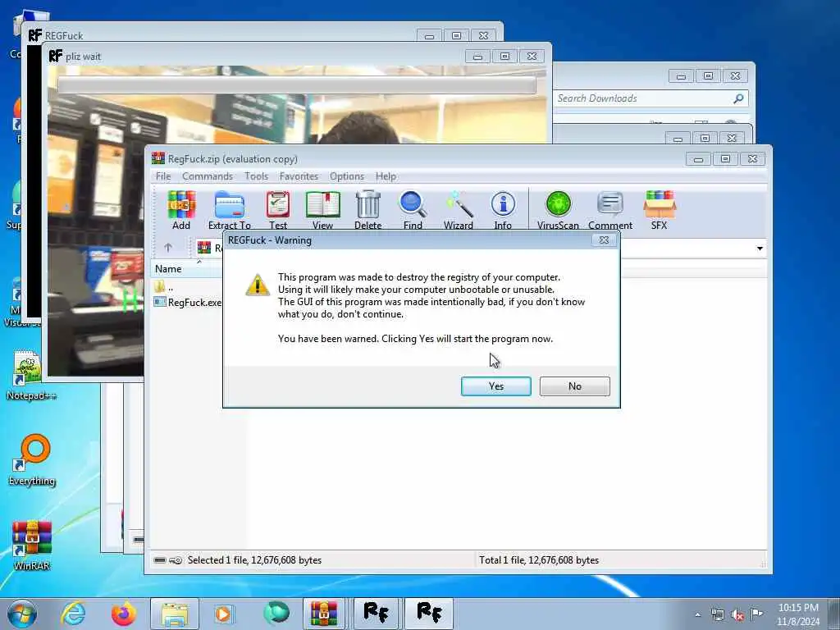Click the View toolbar icon
The width and height of the screenshot is (840, 630).
322,210
